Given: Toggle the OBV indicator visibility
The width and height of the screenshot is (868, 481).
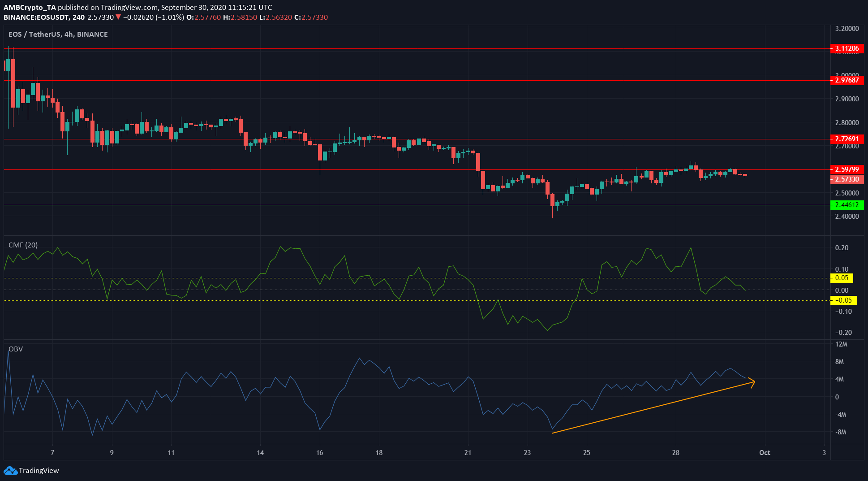Looking at the screenshot, I should point(15,349).
